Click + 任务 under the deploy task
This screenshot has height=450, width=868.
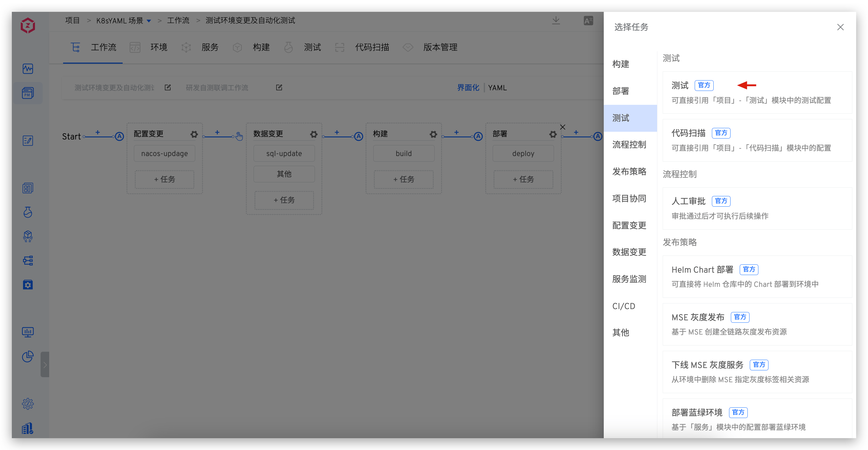coord(523,179)
